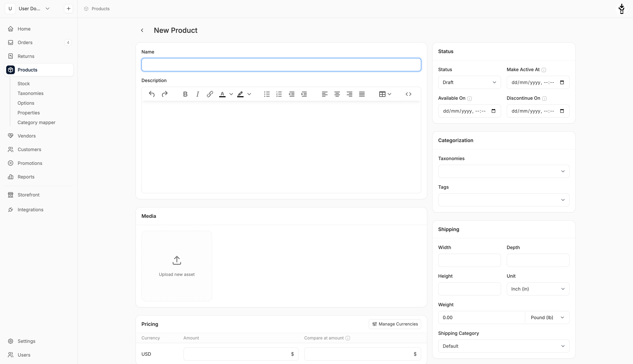Screen dimensions: 633x364
Task: Open the Pound (lb) weight unit dropdown
Action: [x=547, y=318]
